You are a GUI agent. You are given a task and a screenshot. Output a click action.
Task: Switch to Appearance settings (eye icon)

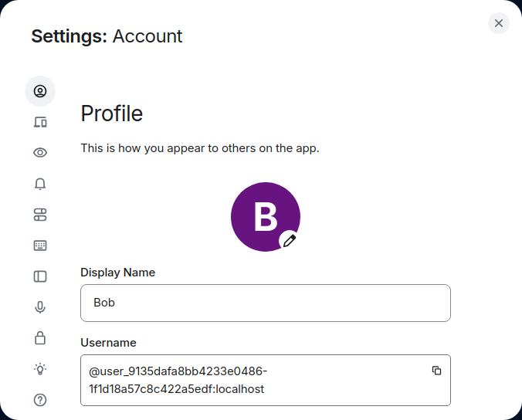(x=40, y=153)
